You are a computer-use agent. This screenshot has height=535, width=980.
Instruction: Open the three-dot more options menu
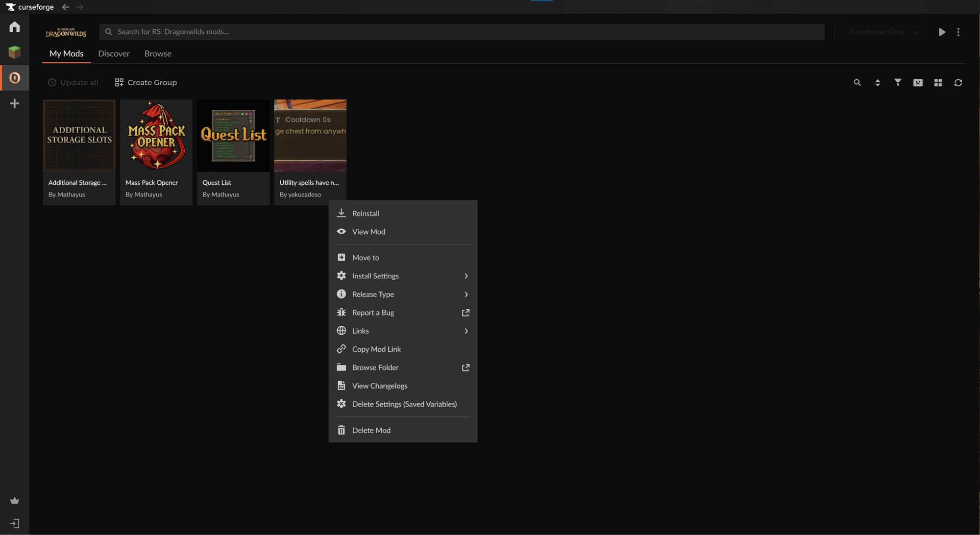pos(958,32)
